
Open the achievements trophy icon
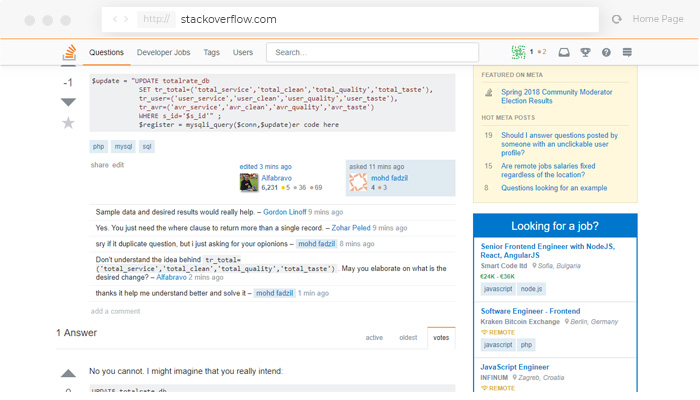(x=585, y=52)
